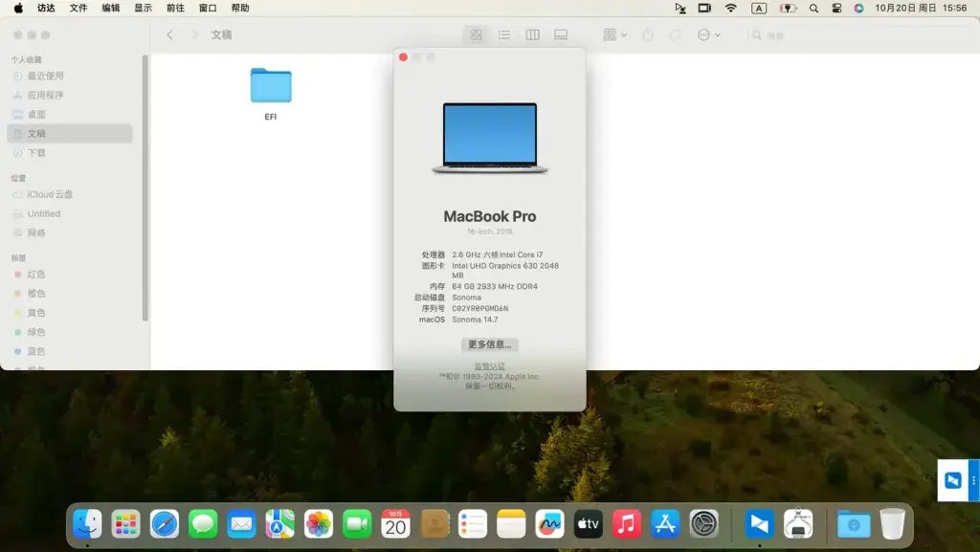Open Freeform from the Dock
This screenshot has height=552, width=980.
(x=549, y=524)
